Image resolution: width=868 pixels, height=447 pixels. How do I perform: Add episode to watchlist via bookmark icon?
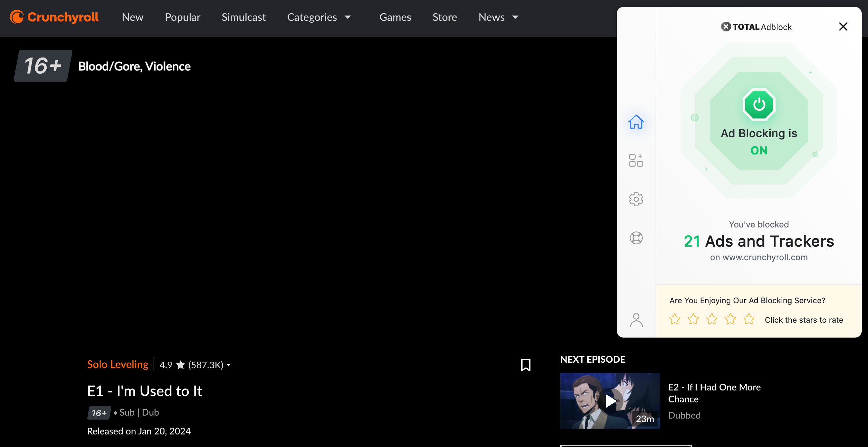[x=525, y=365]
